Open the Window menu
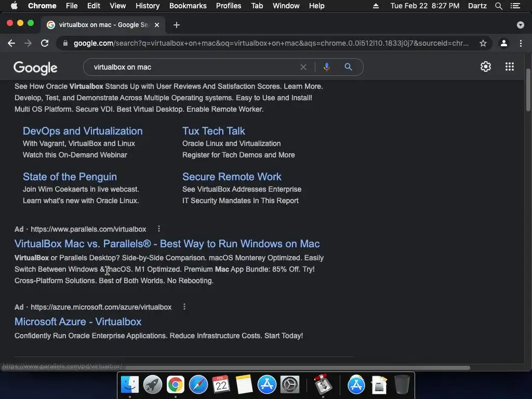Viewport: 532px width, 399px height. [286, 6]
